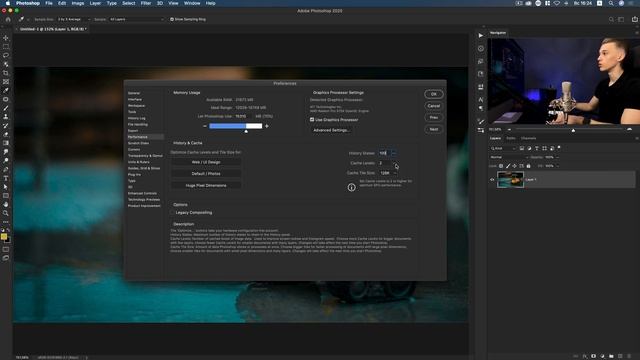Click the adjustment layer filter icon
This screenshot has height=360, width=640.
click(529, 148)
